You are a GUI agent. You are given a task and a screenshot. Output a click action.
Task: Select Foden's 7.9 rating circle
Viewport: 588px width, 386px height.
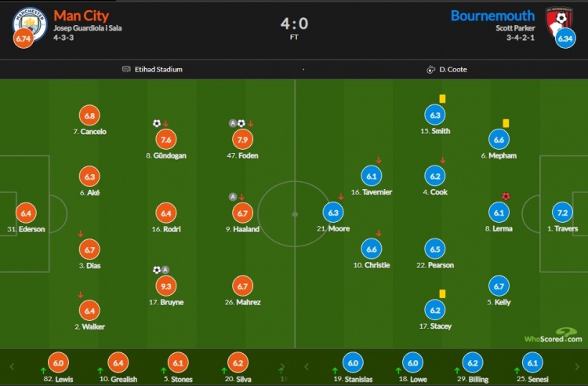(x=242, y=140)
